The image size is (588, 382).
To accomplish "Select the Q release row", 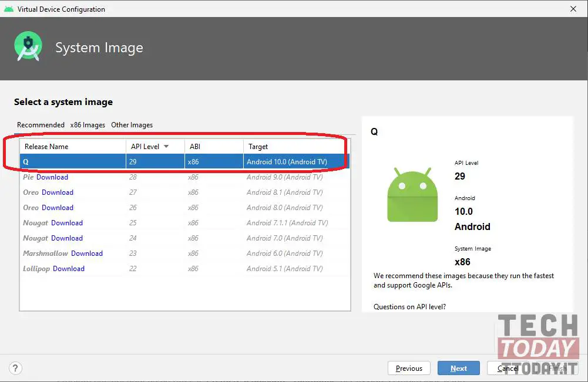I will 184,161.
